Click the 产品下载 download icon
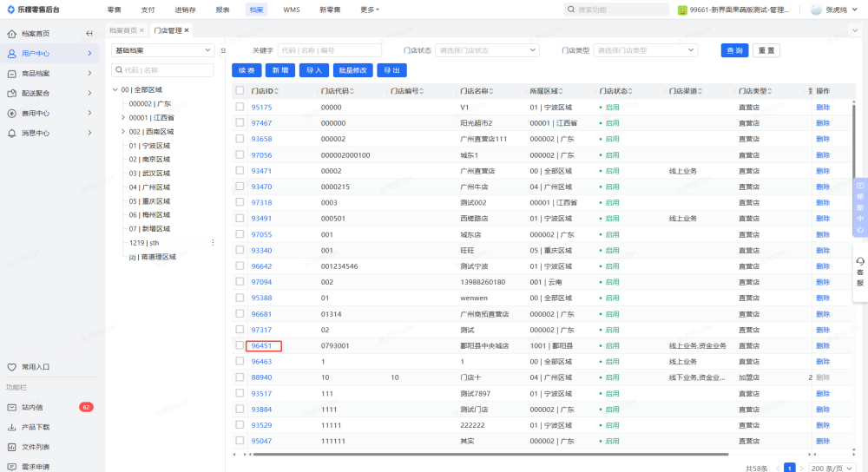Image resolution: width=868 pixels, height=472 pixels. pyautogui.click(x=12, y=427)
